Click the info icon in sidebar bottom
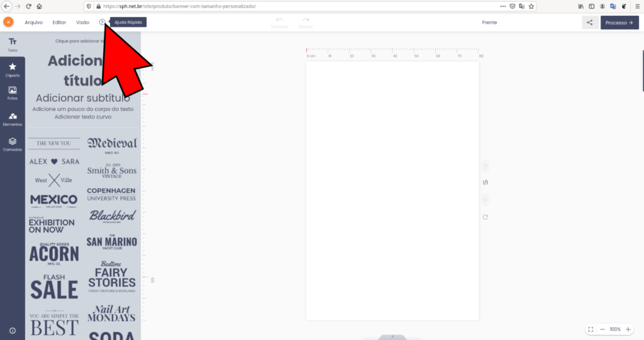The image size is (644, 340). [x=13, y=331]
